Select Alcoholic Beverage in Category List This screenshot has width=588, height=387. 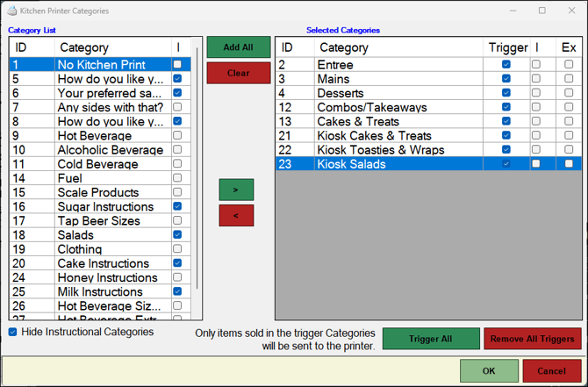pos(110,150)
